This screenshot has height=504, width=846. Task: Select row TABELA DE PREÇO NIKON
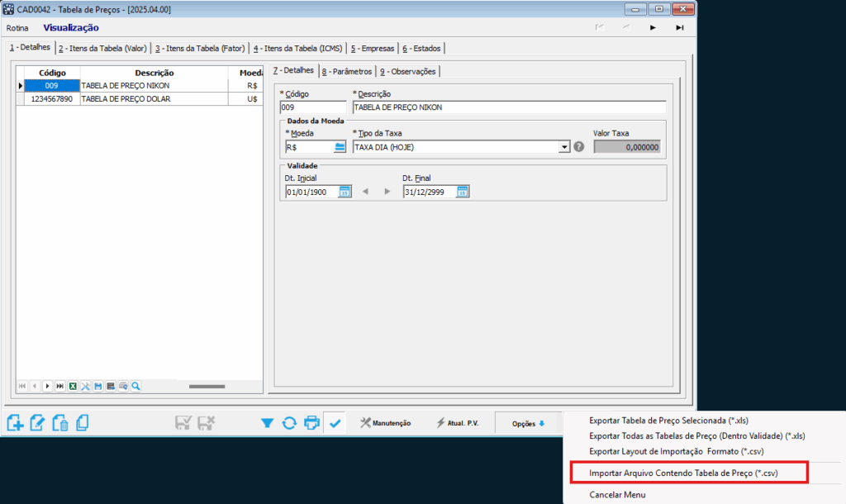click(140, 86)
